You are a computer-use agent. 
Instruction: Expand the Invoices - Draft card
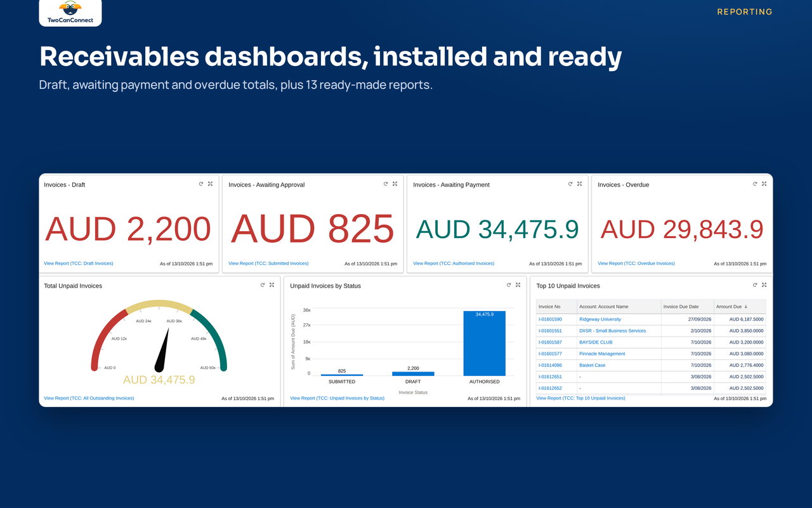(210, 184)
